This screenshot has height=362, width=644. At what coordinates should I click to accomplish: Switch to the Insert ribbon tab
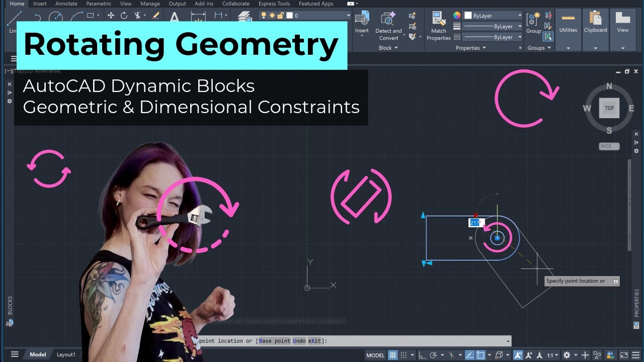pos(40,4)
